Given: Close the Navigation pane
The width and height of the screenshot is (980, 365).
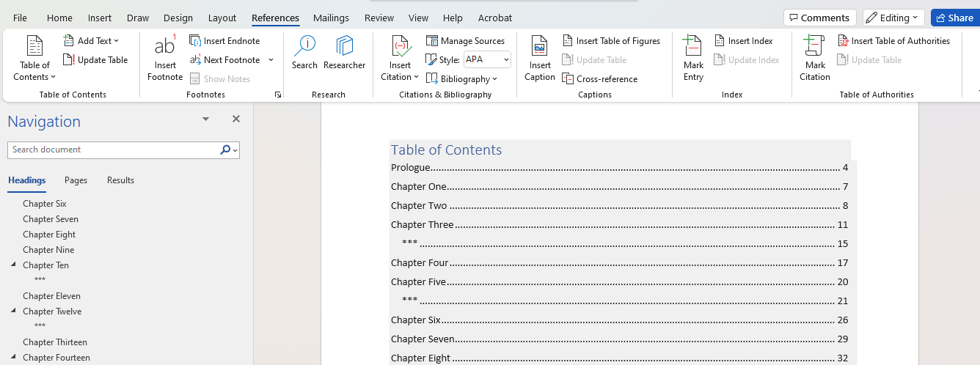Looking at the screenshot, I should click(236, 119).
